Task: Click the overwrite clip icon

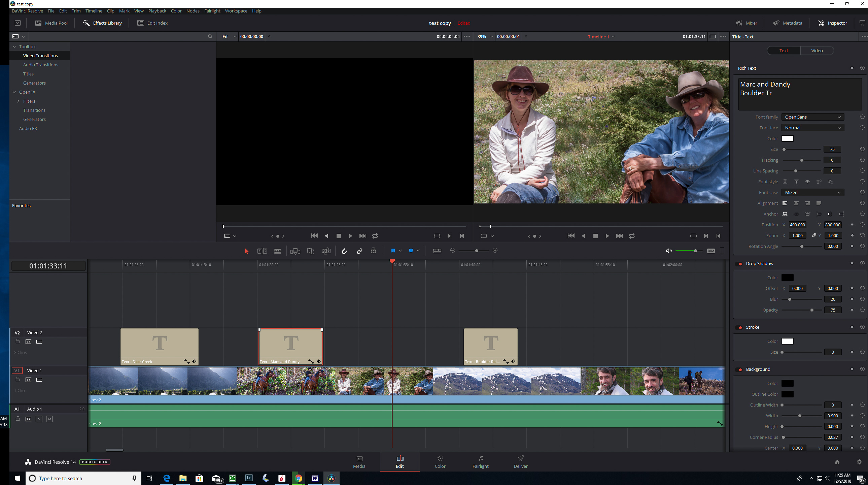Action: 311,251
